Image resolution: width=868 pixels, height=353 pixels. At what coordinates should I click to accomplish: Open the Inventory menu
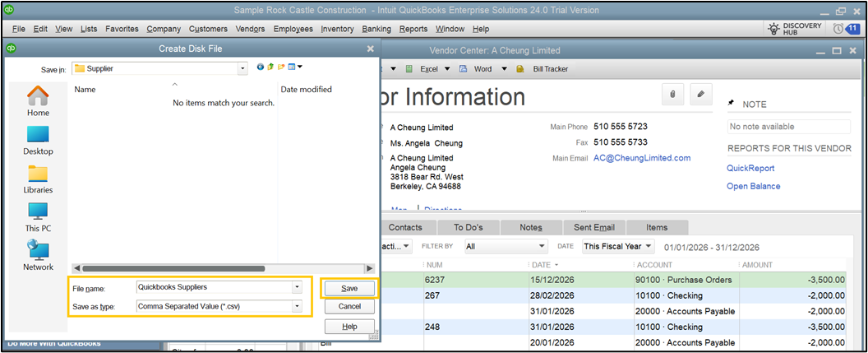337,29
